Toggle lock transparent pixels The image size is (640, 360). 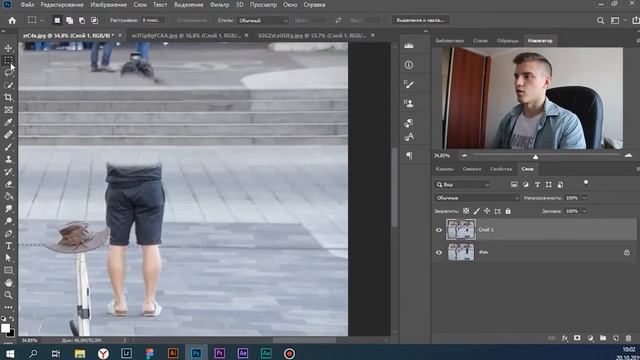point(466,211)
